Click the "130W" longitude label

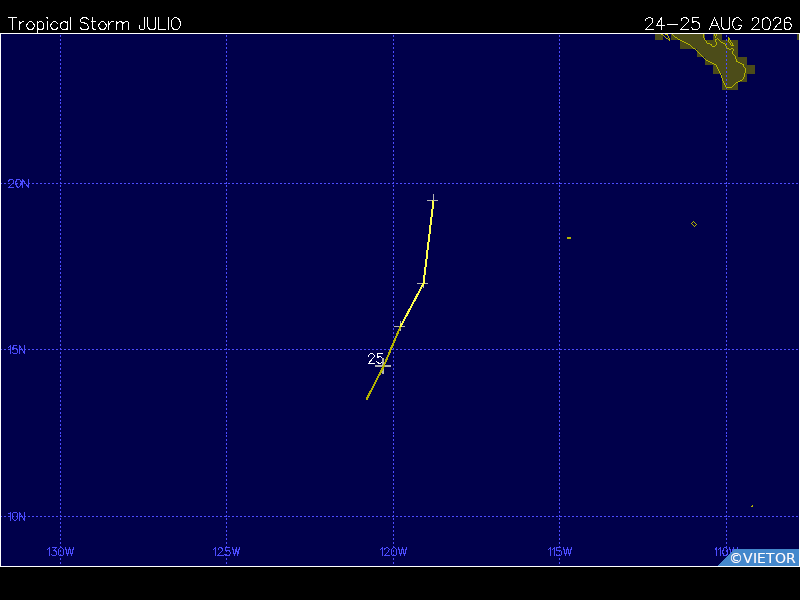(60, 552)
